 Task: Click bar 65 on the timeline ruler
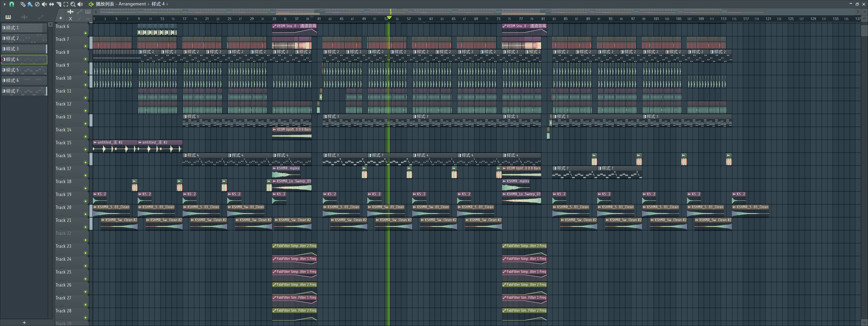[x=453, y=19]
